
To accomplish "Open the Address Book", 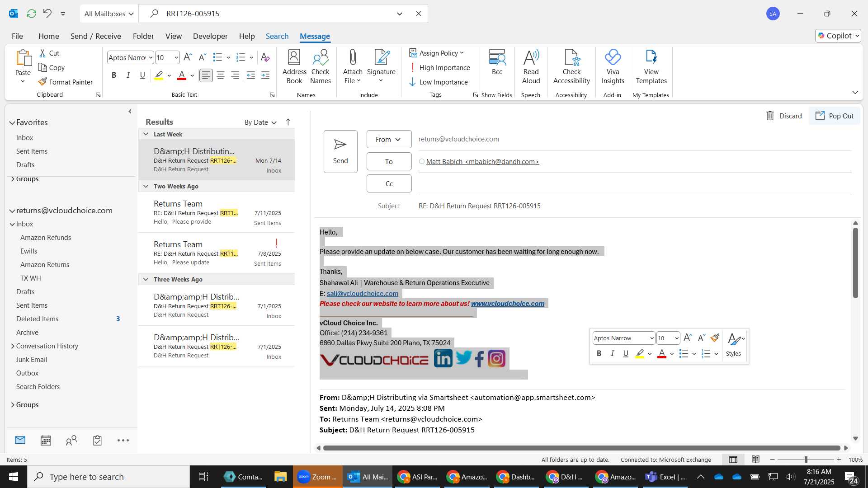I will [294, 67].
